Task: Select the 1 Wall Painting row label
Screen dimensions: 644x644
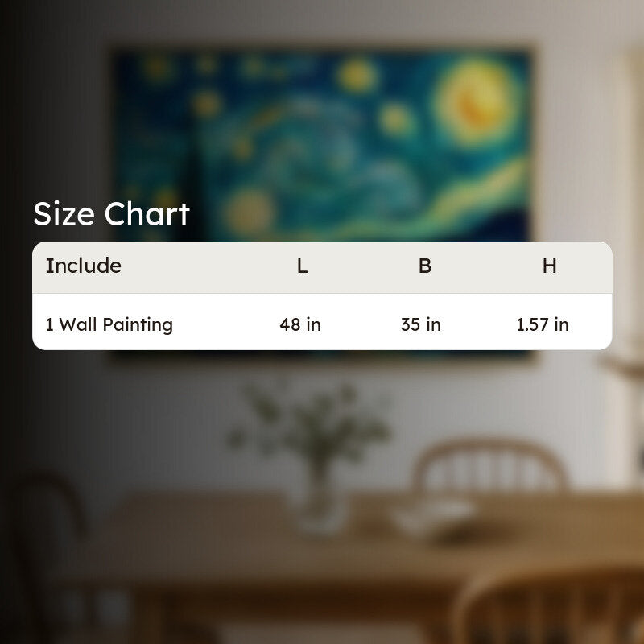Action: click(x=109, y=324)
